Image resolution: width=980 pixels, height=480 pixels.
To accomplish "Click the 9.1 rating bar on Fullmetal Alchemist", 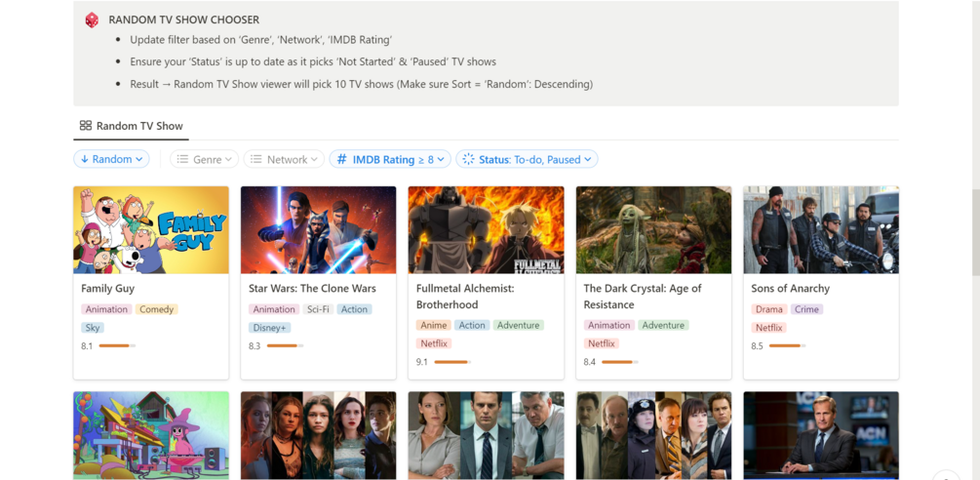I will 452,362.
